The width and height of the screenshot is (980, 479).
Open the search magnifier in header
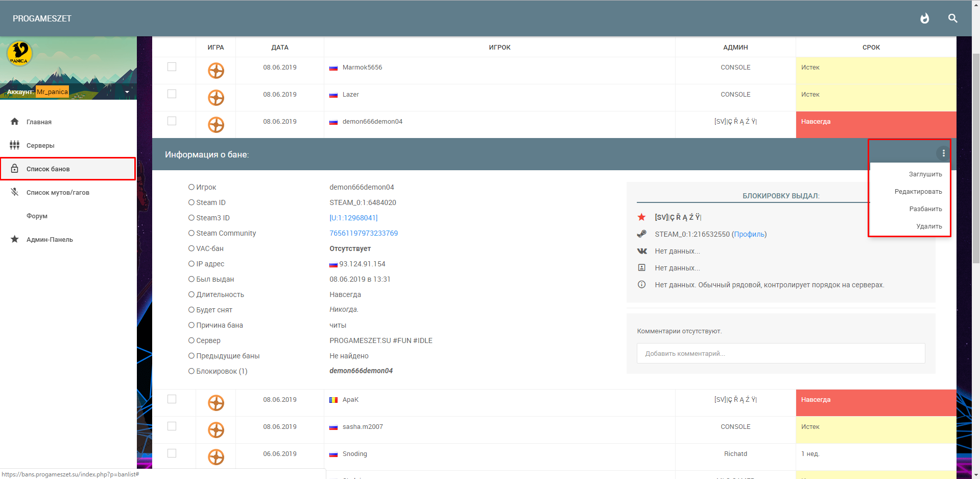point(952,18)
